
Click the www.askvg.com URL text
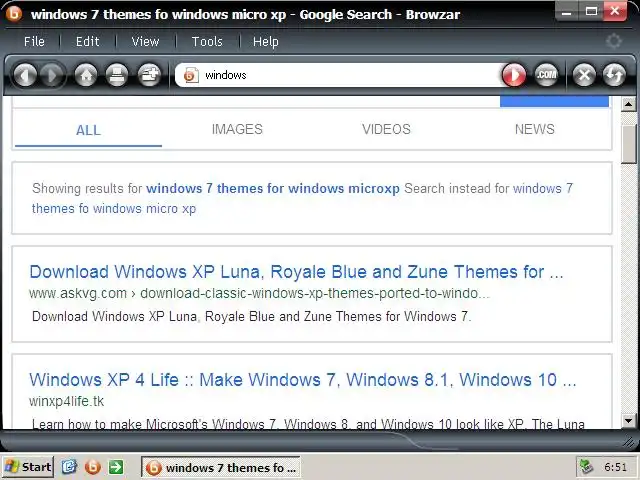(x=259, y=293)
